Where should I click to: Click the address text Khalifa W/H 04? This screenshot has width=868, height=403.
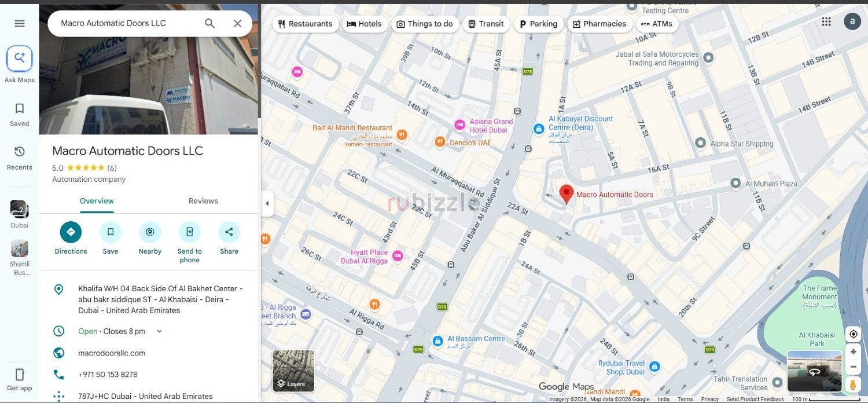click(160, 299)
